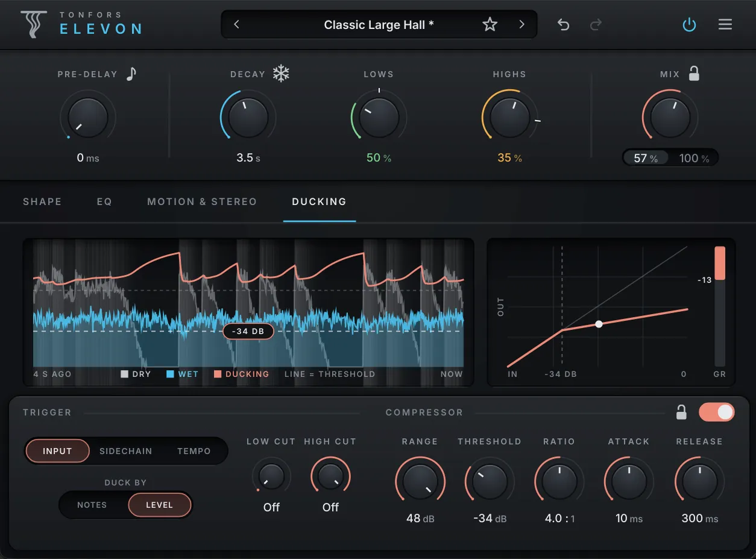The height and width of the screenshot is (559, 756).
Task: Toggle the Compressor lock icon
Action: click(681, 412)
